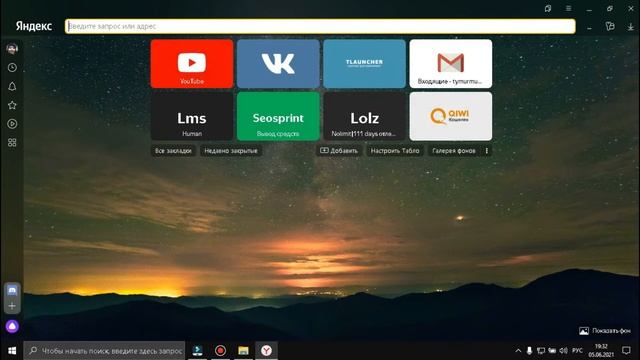
Task: Click Добавить button
Action: 339,151
